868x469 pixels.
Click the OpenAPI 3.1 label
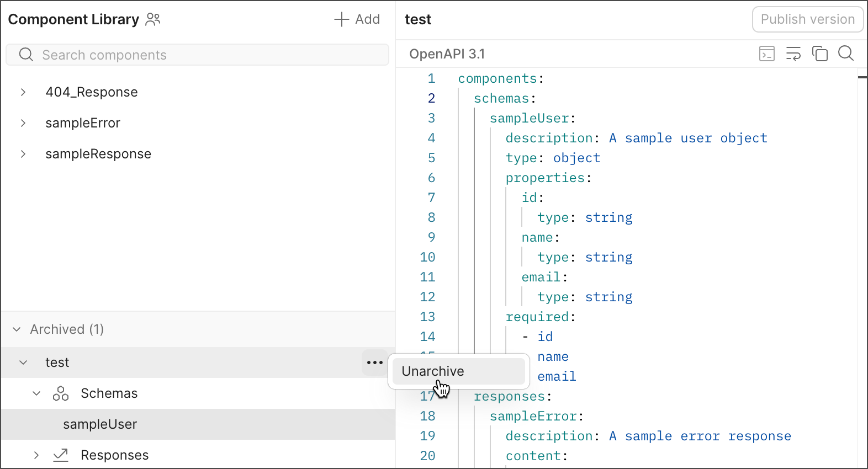coord(447,54)
